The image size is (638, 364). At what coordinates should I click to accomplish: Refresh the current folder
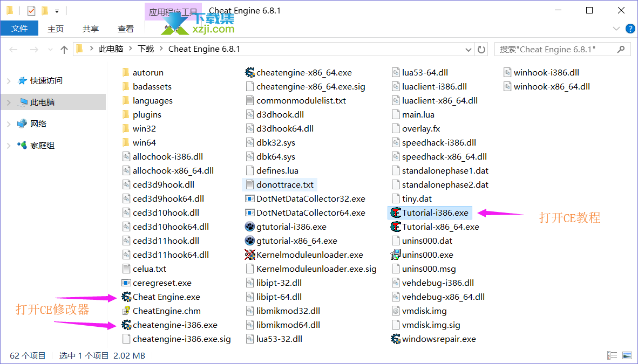point(481,49)
